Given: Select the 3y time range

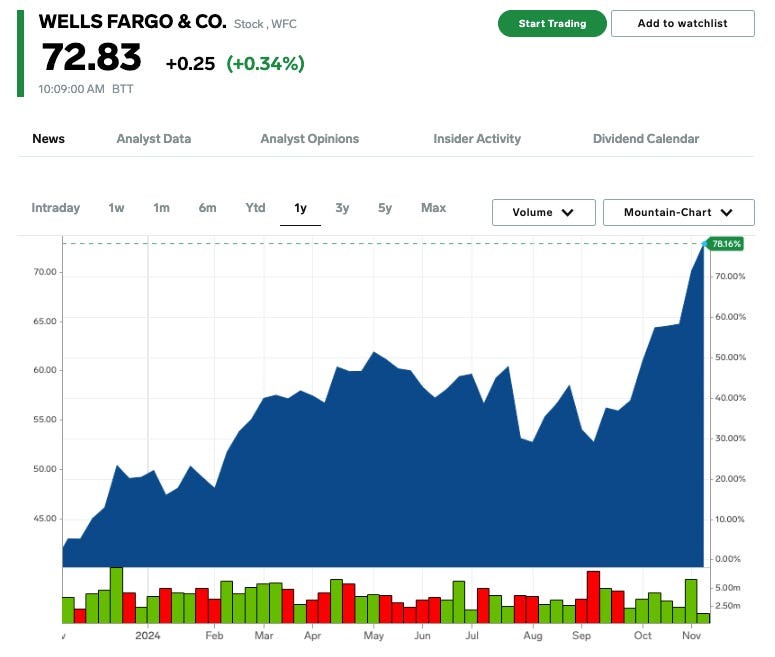Looking at the screenshot, I should click(342, 208).
